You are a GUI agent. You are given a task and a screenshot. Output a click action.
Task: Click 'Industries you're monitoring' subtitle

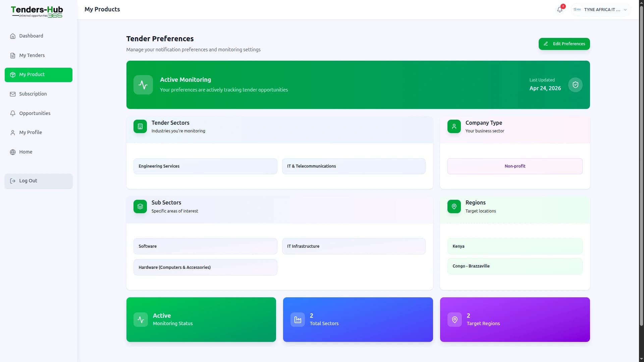178,131
